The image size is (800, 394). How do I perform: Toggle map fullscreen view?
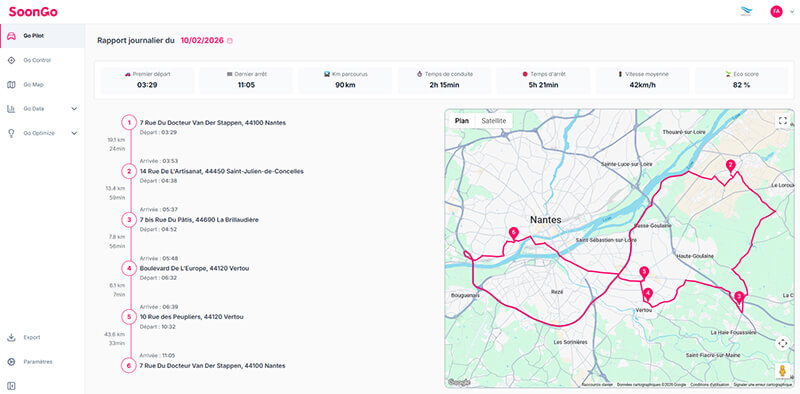782,121
